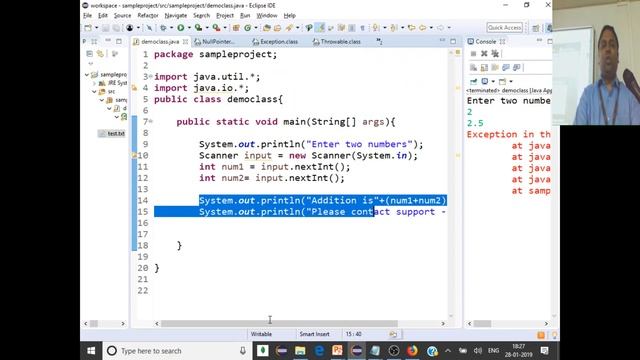Toggle Show Whitespace Characters pilcrow icon
Image resolution: width=640 pixels, height=360 pixels.
pyautogui.click(x=362, y=28)
